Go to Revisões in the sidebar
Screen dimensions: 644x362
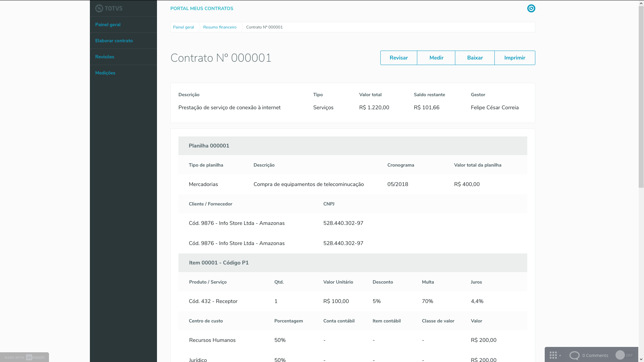coord(105,57)
